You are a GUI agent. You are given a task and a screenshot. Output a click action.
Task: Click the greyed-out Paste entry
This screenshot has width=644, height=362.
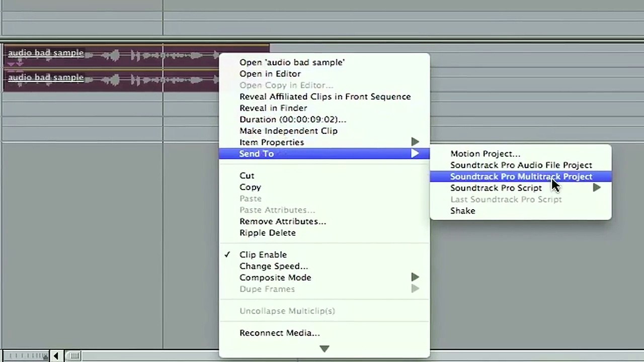[325, 199]
